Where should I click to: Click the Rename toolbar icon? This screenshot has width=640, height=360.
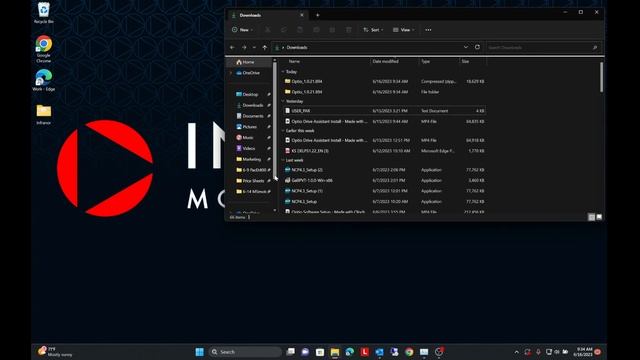(x=316, y=30)
